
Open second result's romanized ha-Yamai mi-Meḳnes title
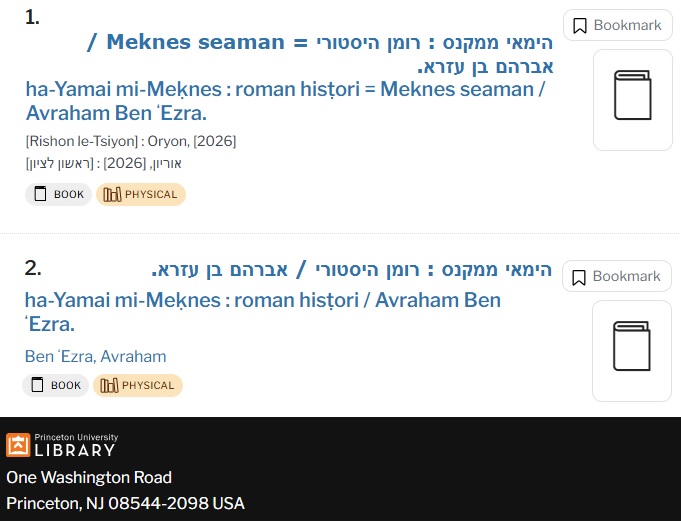point(262,312)
